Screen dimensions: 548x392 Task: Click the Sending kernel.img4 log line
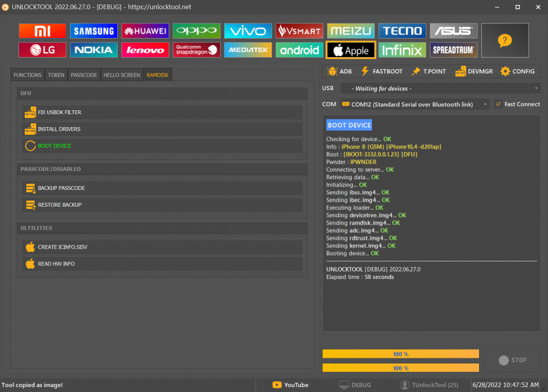(361, 246)
